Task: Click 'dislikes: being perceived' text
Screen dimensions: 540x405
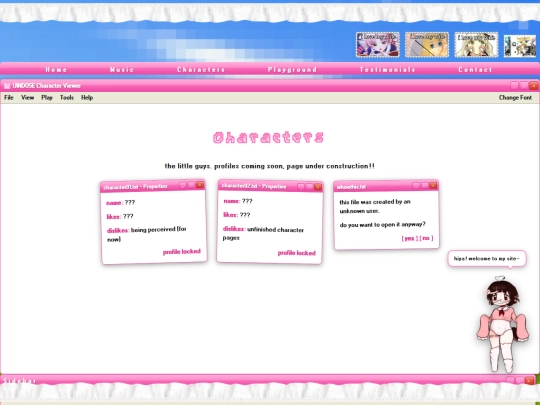Action: tap(147, 234)
